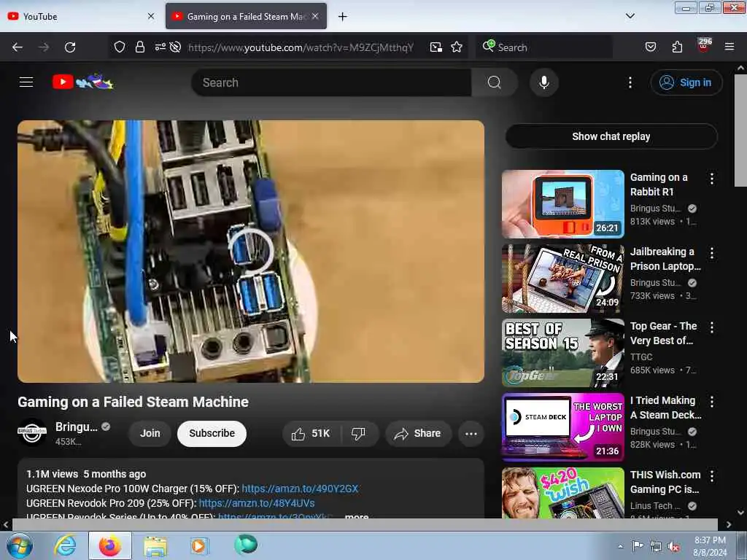Click the Bringu... channel name
Image resolution: width=747 pixels, height=560 pixels.
pyautogui.click(x=76, y=427)
